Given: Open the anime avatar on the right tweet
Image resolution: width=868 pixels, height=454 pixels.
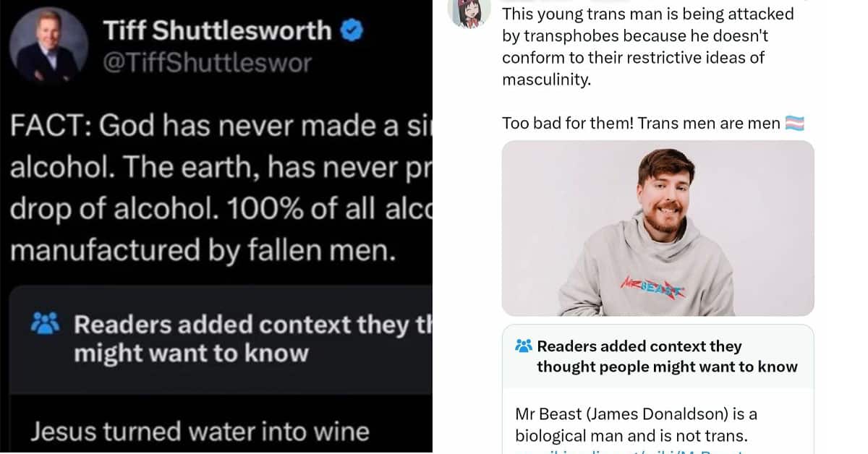Looking at the screenshot, I should 470,11.
